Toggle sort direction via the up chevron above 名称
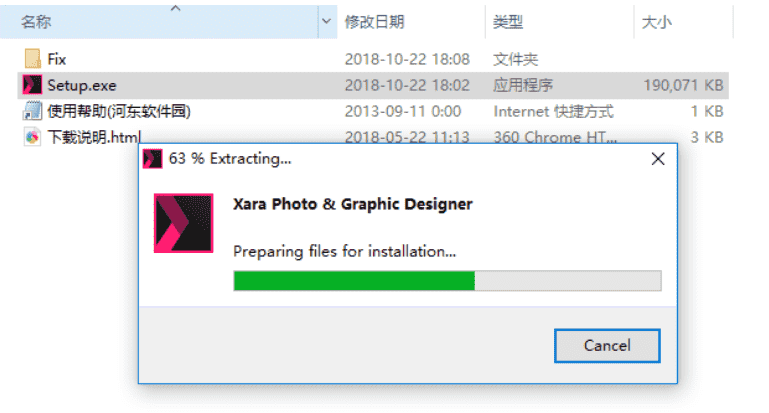The width and height of the screenshot is (769, 413). coord(176,8)
